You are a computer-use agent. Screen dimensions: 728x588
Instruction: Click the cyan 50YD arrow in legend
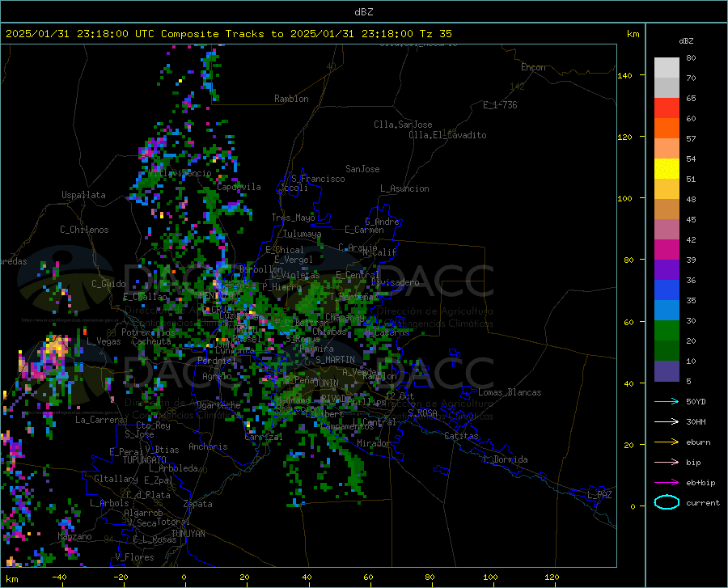tap(667, 401)
